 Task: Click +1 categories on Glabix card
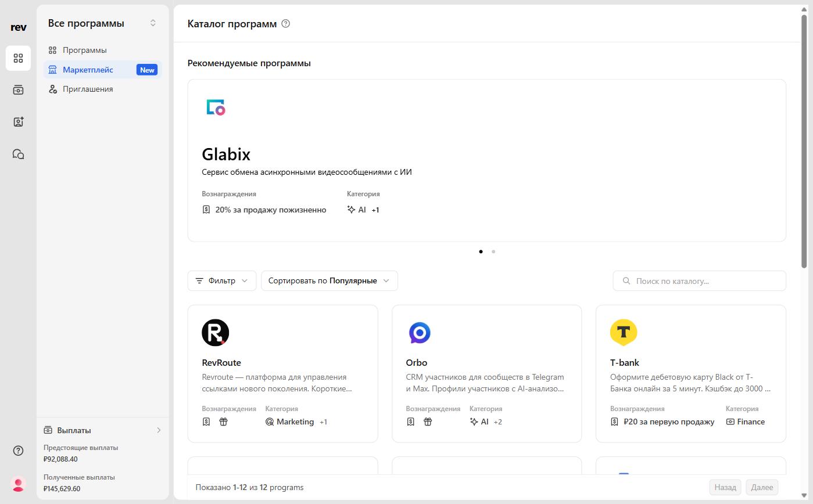coord(375,210)
